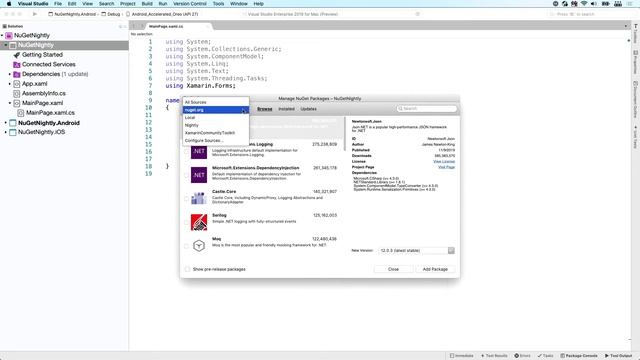Select the Android_Accelerated_Oreo device target

click(x=162, y=14)
